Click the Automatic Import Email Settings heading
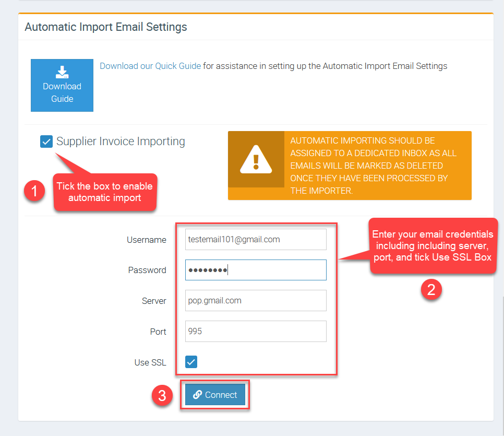The width and height of the screenshot is (504, 436). click(106, 27)
